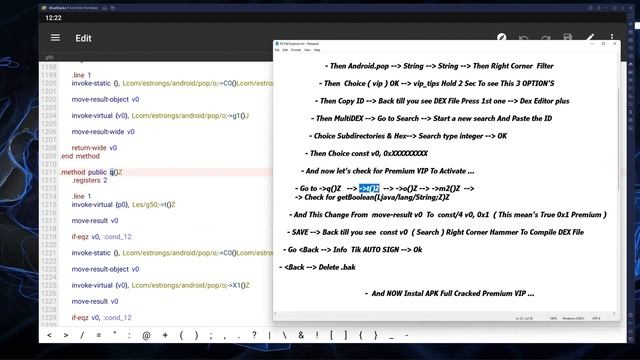Insert the ']' symbol from the shortcut bar
Viewport: 640px width, 360px height.
click(346, 335)
